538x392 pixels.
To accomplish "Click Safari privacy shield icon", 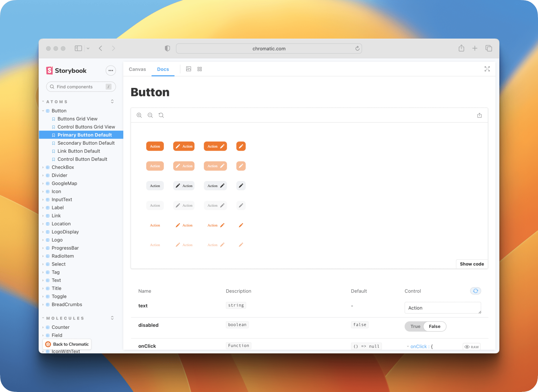I will click(x=167, y=48).
